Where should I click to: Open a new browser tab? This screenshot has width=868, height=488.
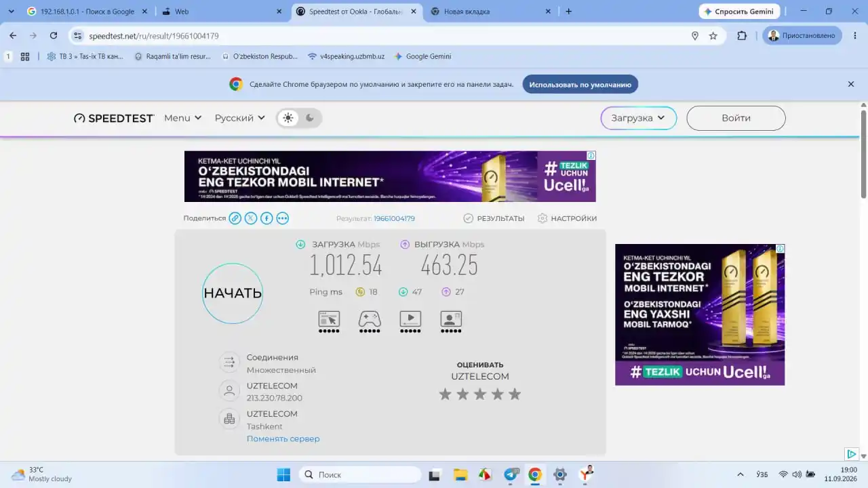point(568,12)
